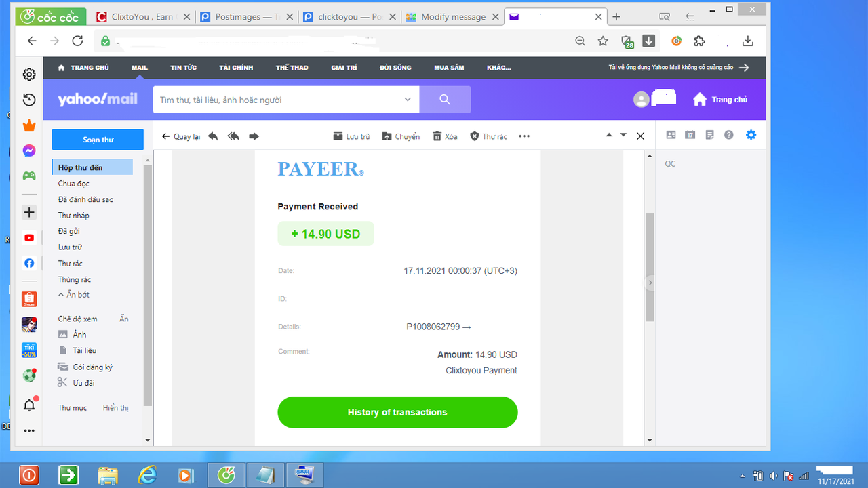Open notifications bell in browser sidebar
Viewport: 868px width, 488px height.
[x=29, y=405]
